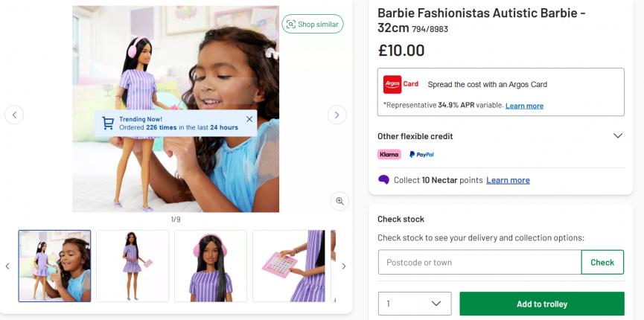Click the Klarna payment badge
Viewport: 644px width, 320px height.
[x=389, y=155]
